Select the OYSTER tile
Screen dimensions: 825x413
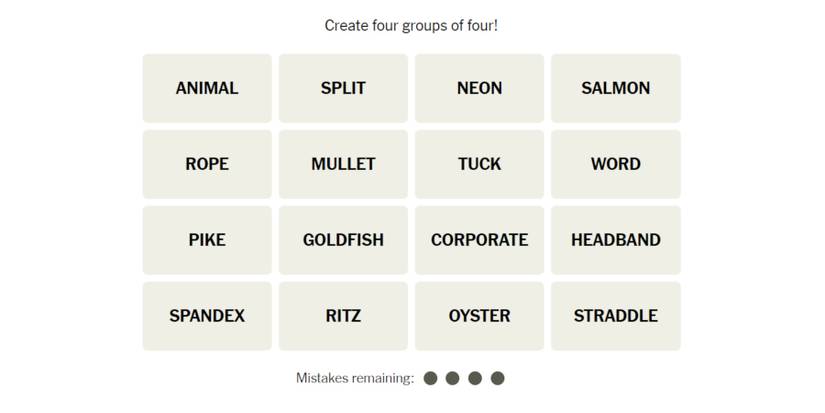(479, 316)
